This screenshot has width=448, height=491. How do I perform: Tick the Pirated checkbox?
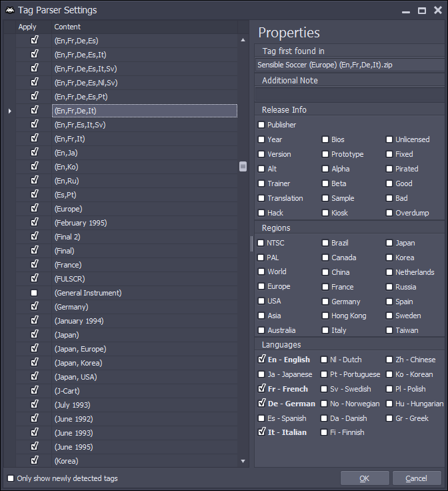tap(389, 169)
